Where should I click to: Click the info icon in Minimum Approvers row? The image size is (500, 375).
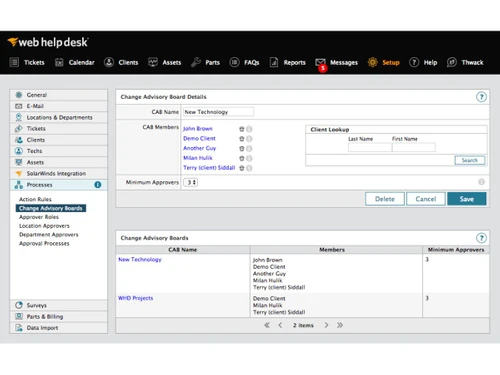tap(481, 182)
